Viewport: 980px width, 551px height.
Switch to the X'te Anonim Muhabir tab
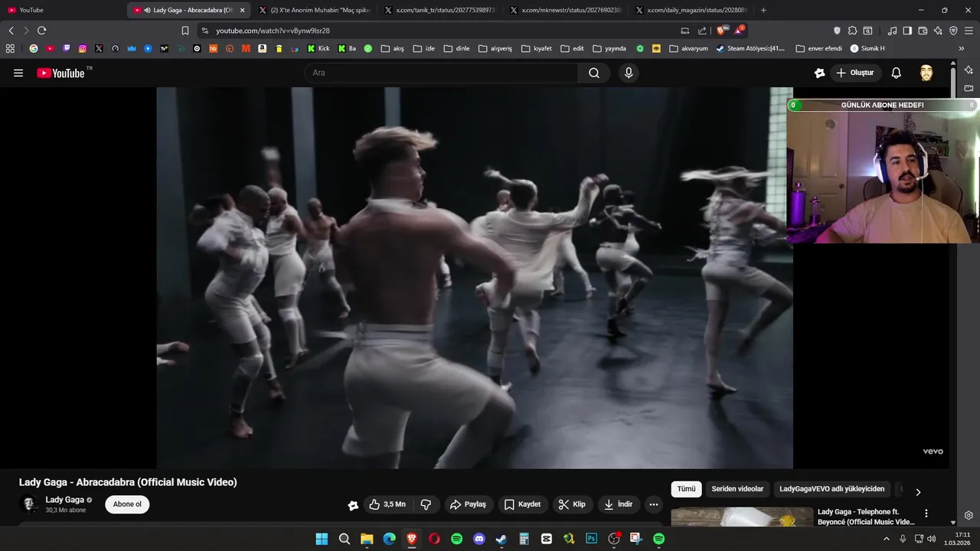click(315, 10)
